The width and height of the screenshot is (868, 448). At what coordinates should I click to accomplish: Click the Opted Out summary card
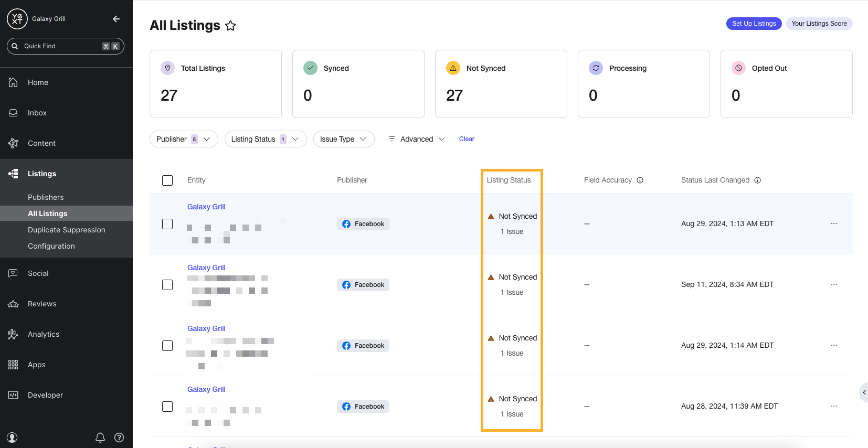coord(787,84)
